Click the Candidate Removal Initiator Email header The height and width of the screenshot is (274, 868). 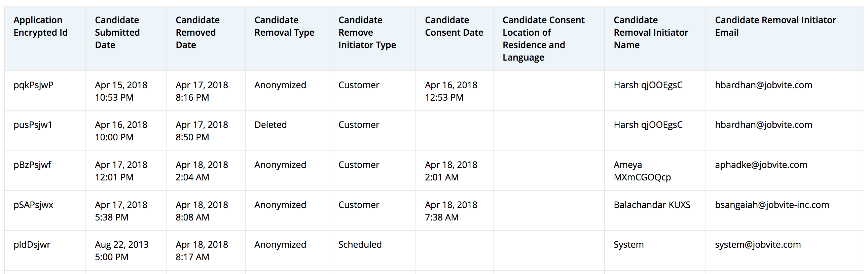click(775, 26)
